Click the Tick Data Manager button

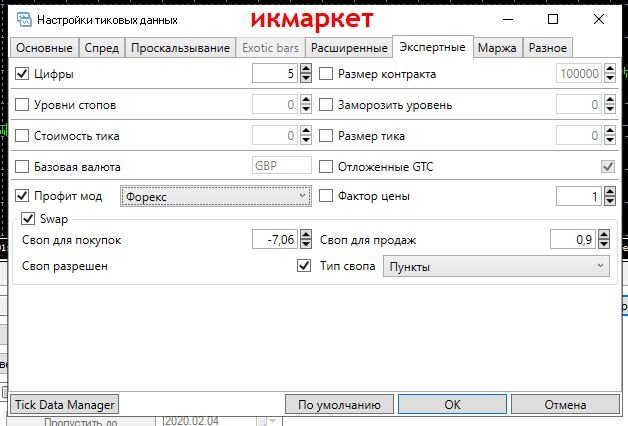click(x=64, y=404)
